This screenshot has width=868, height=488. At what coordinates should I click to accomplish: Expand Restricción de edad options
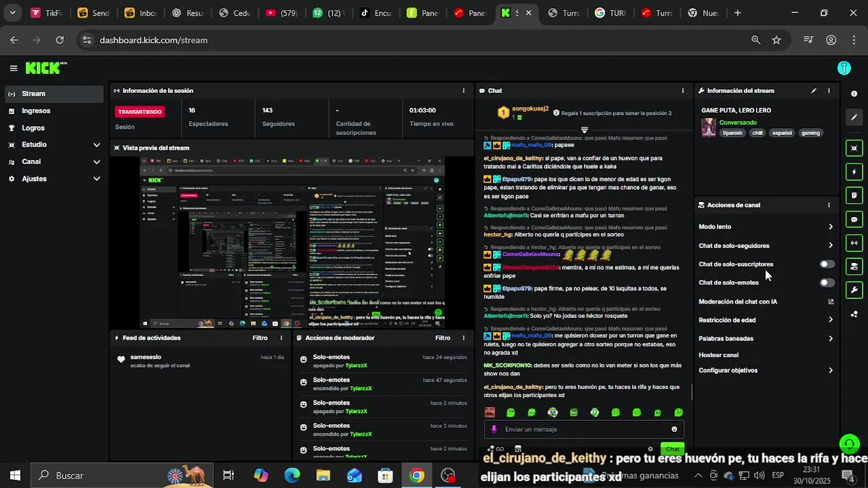[x=831, y=320]
